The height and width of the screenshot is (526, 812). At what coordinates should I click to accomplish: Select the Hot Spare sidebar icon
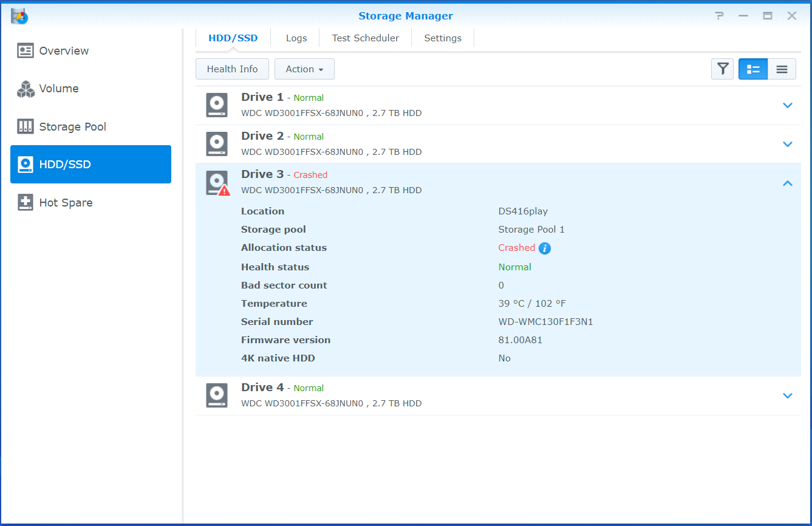pos(25,202)
